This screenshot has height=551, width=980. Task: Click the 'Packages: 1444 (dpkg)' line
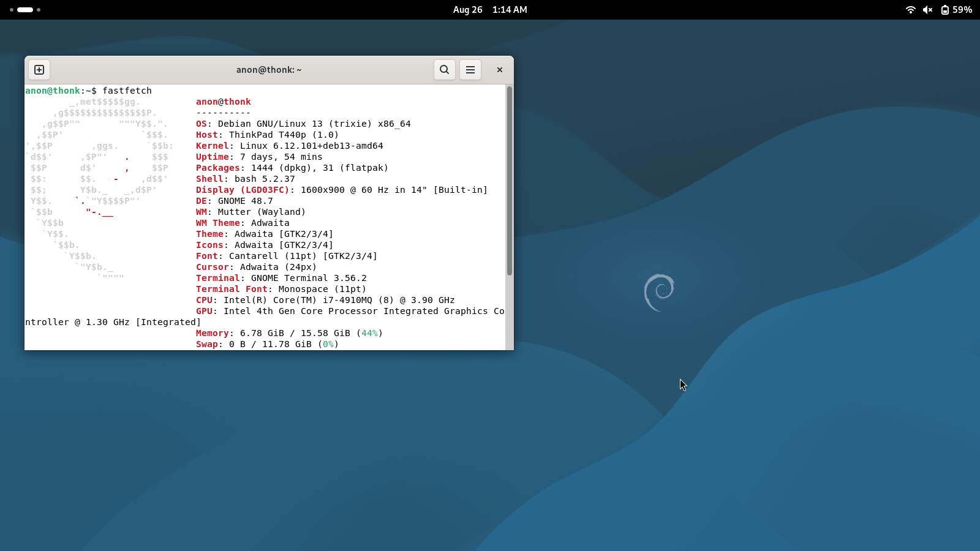292,168
